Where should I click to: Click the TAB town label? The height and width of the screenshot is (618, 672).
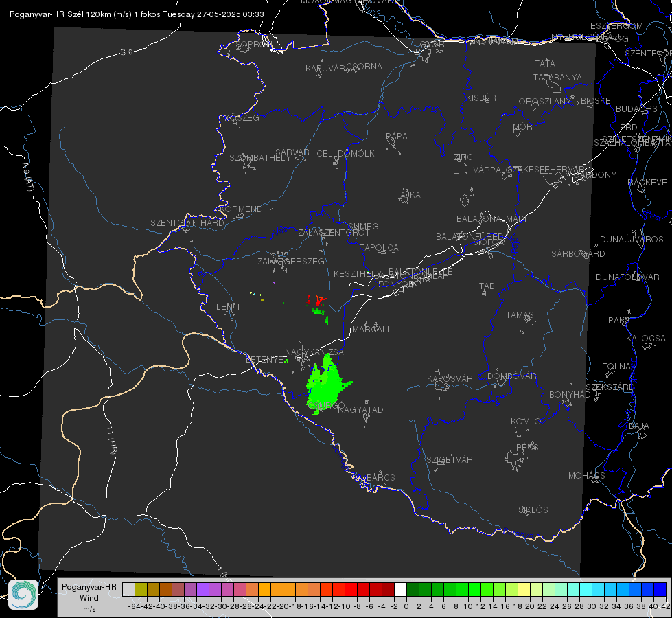(487, 286)
